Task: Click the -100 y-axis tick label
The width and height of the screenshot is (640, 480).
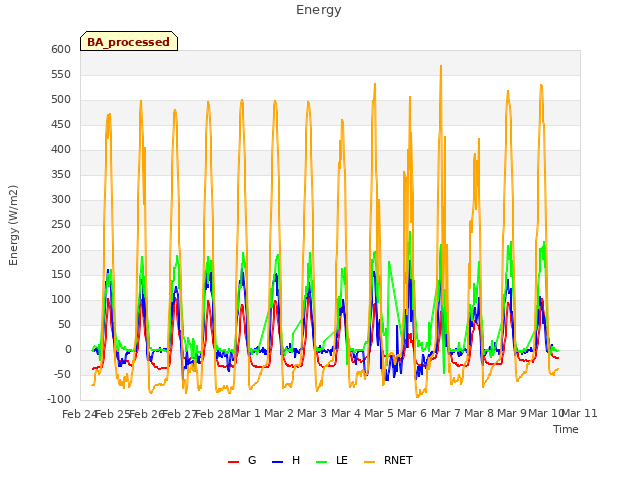Action: [x=59, y=399]
